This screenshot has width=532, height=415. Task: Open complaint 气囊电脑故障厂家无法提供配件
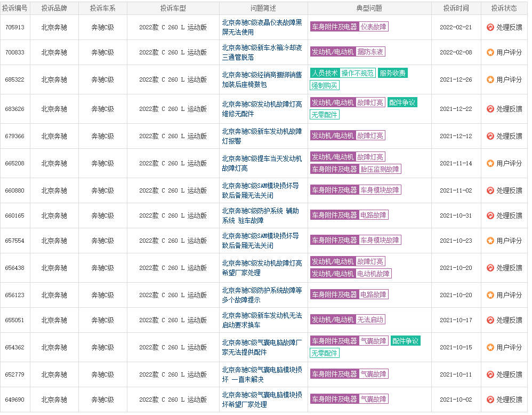pyautogui.click(x=262, y=347)
